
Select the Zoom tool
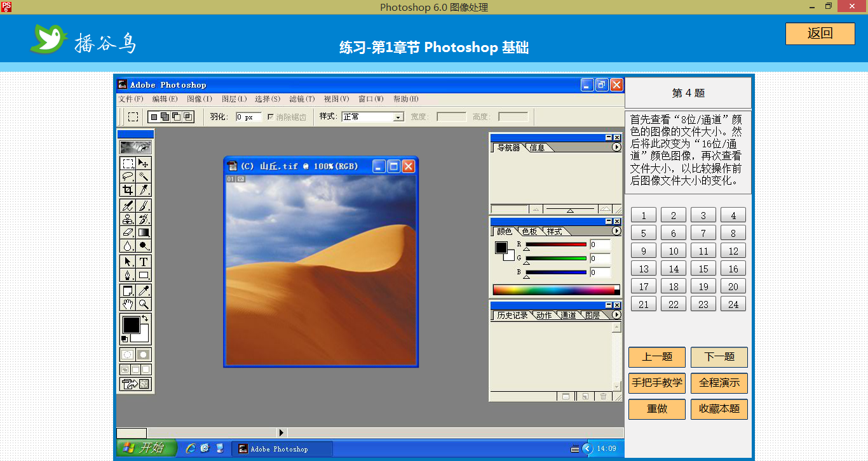pos(144,304)
